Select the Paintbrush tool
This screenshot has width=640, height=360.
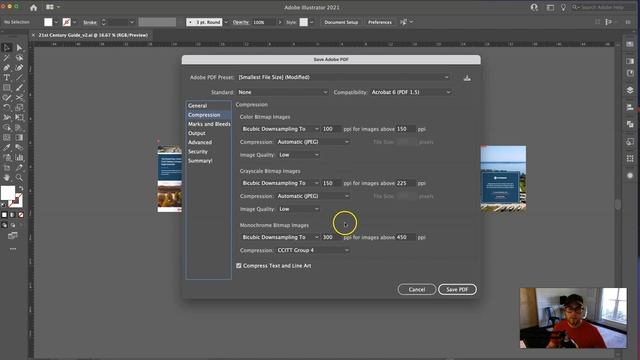[19, 87]
